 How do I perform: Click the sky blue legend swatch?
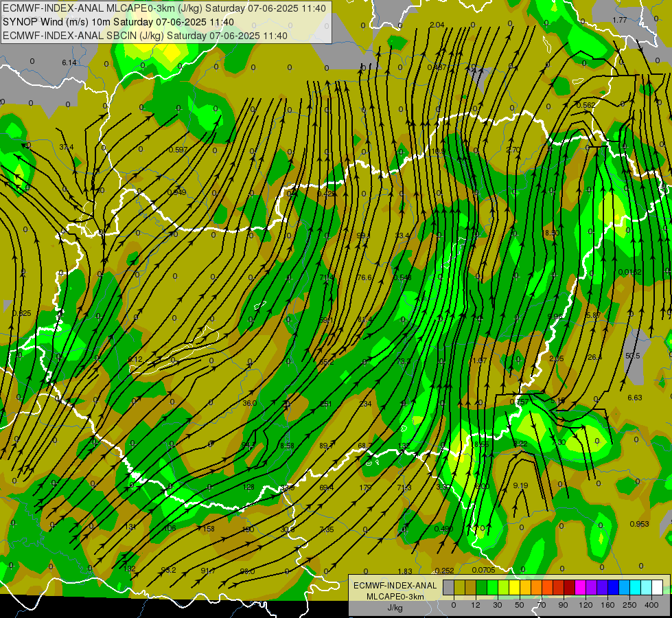pos(625,588)
